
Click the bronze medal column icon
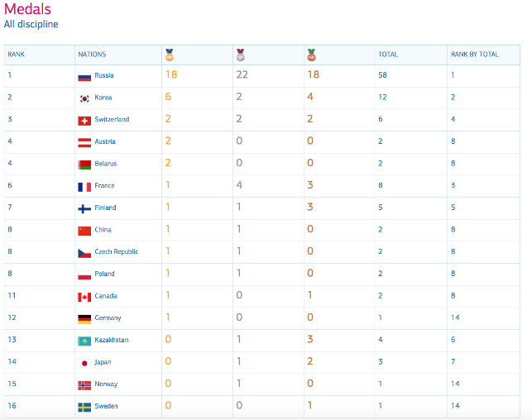pyautogui.click(x=312, y=55)
